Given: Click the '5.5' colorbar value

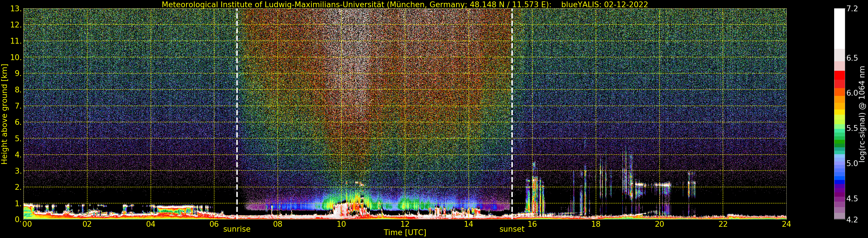Looking at the screenshot, I should pyautogui.click(x=852, y=128).
